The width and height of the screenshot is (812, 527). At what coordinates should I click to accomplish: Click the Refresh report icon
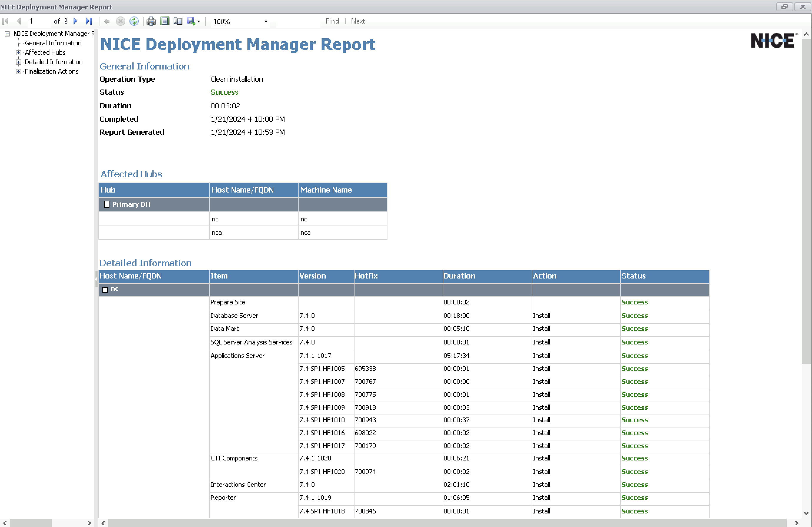134,21
